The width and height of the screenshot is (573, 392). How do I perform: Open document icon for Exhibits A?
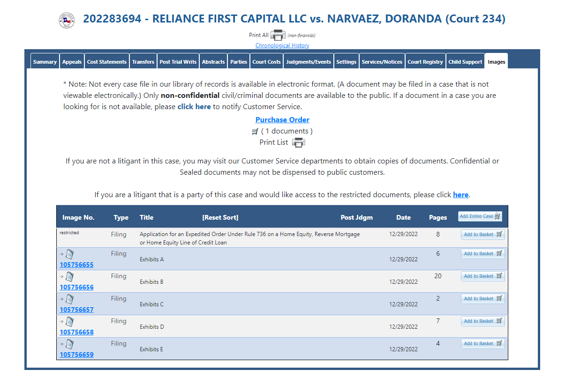(x=69, y=254)
